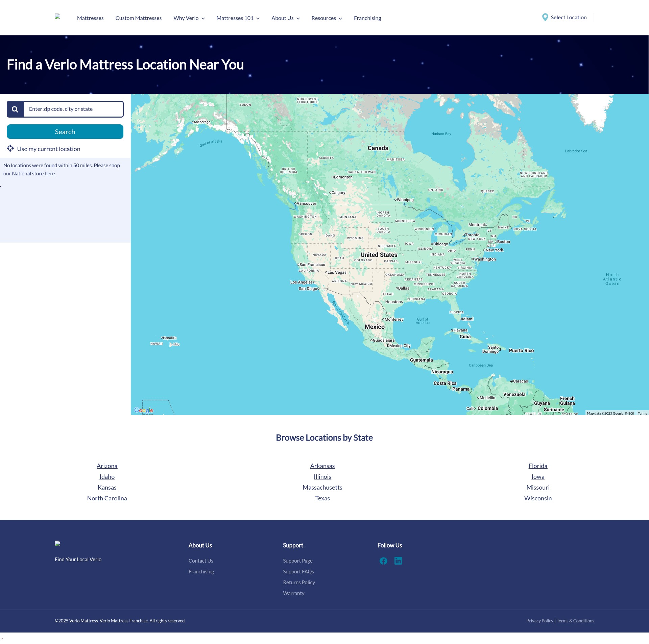Image resolution: width=649 pixels, height=644 pixels.
Task: Focus the zip code, city or state field
Action: [73, 109]
